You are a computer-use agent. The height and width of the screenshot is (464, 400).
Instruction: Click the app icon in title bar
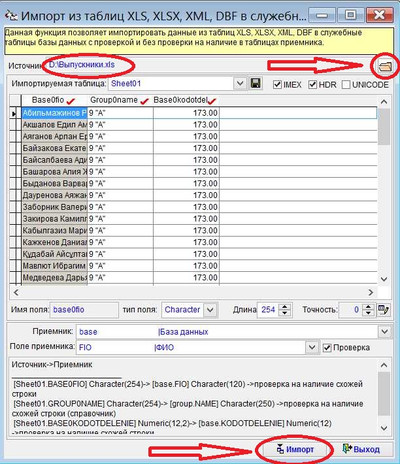(x=11, y=16)
